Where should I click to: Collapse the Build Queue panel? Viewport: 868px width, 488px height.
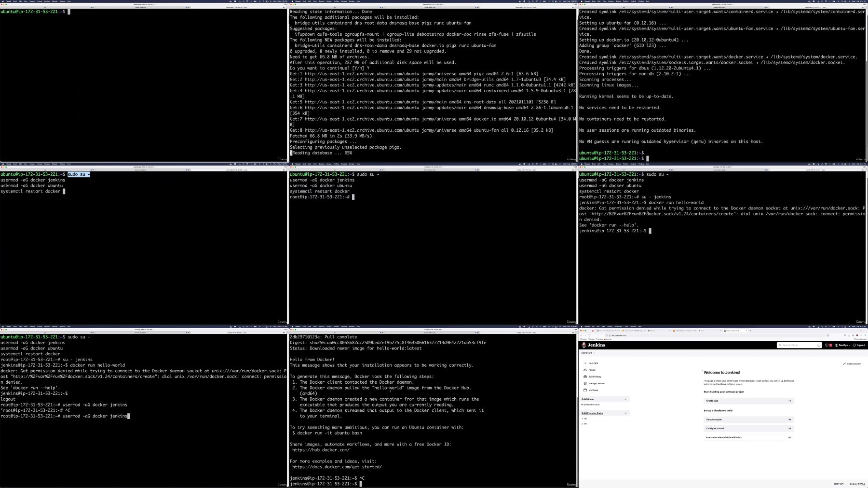click(625, 399)
